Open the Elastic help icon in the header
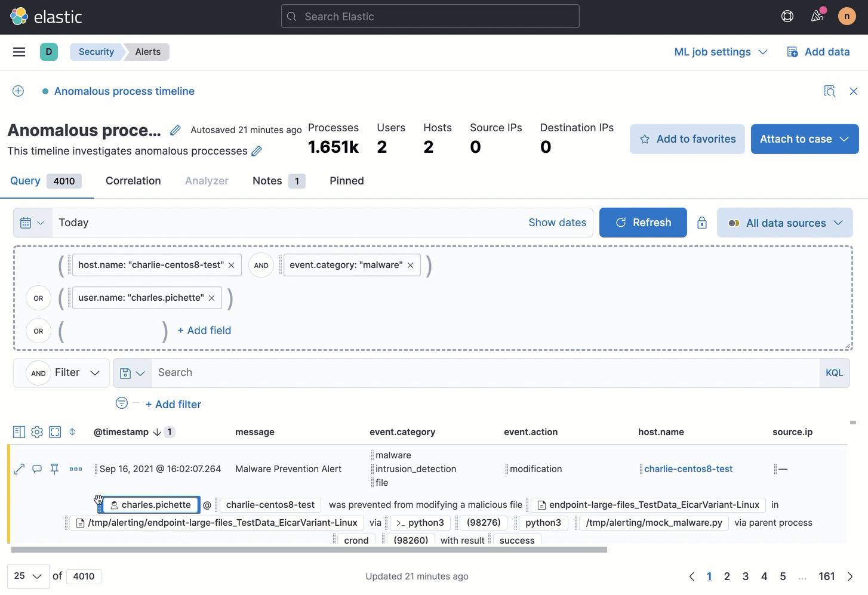Viewport: 868px width, 595px height. pos(787,16)
